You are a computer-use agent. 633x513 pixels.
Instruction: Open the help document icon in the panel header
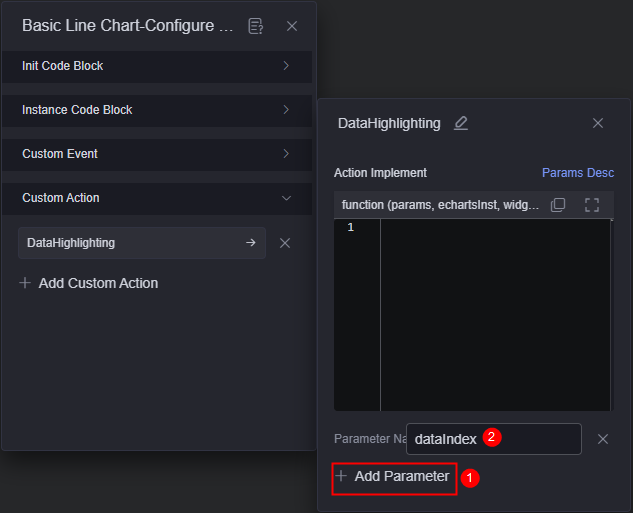(256, 26)
